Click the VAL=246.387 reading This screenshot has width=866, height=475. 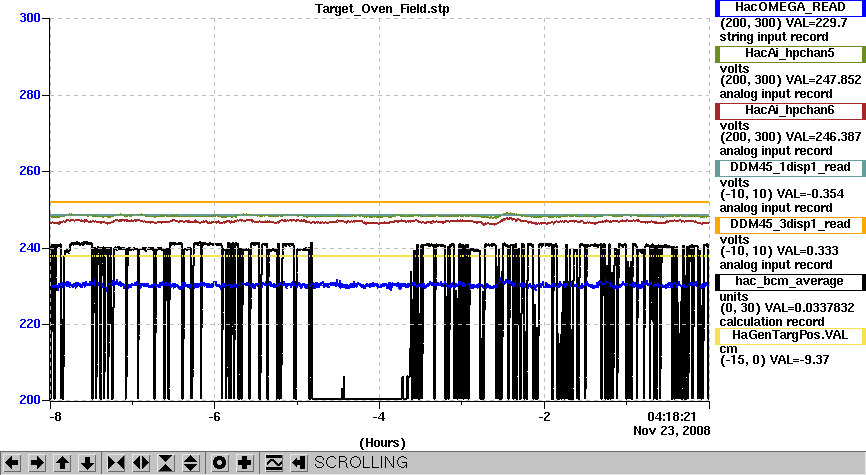point(823,137)
